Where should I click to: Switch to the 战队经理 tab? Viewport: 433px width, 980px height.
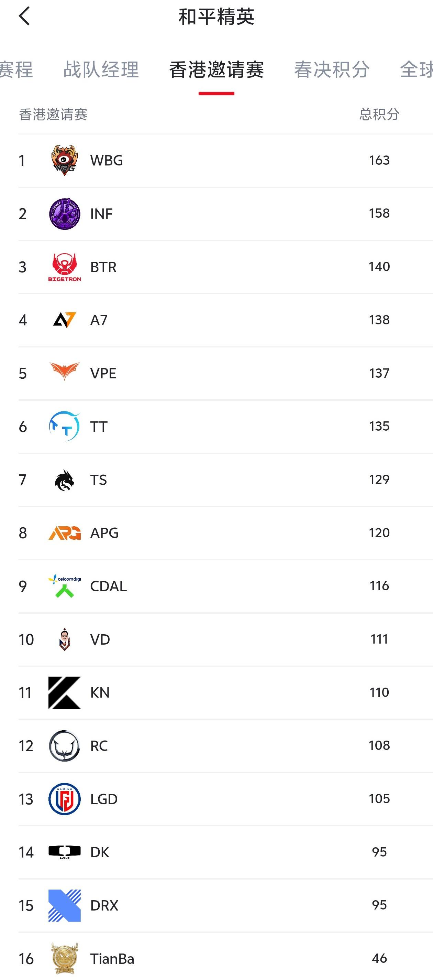[x=101, y=69]
